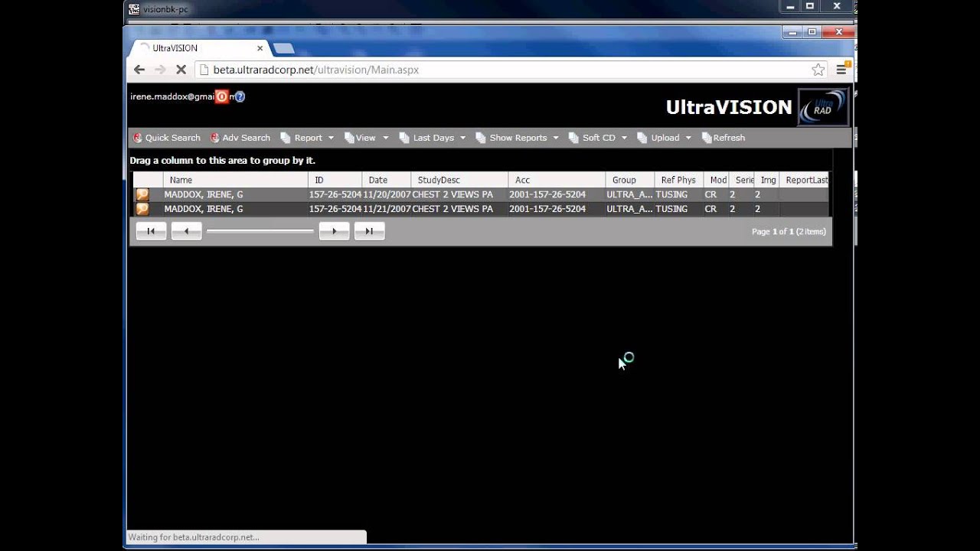Viewport: 980px width, 551px height.
Task: Sort by the Name column header
Action: (x=235, y=180)
